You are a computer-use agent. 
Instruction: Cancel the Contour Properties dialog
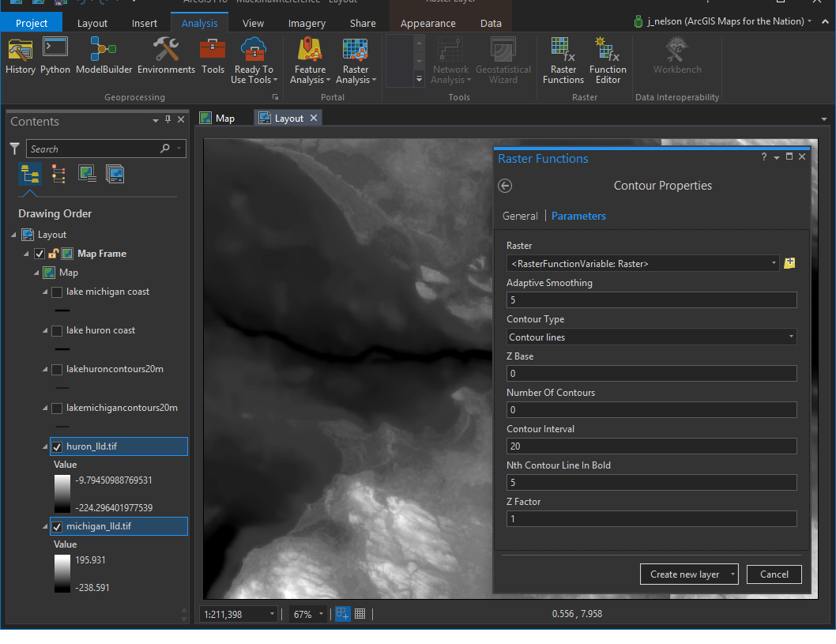click(774, 574)
